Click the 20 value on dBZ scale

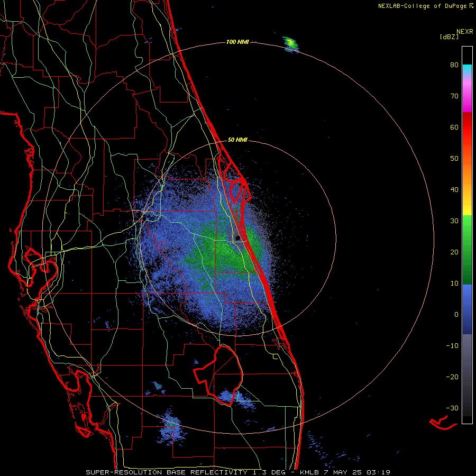(x=454, y=252)
